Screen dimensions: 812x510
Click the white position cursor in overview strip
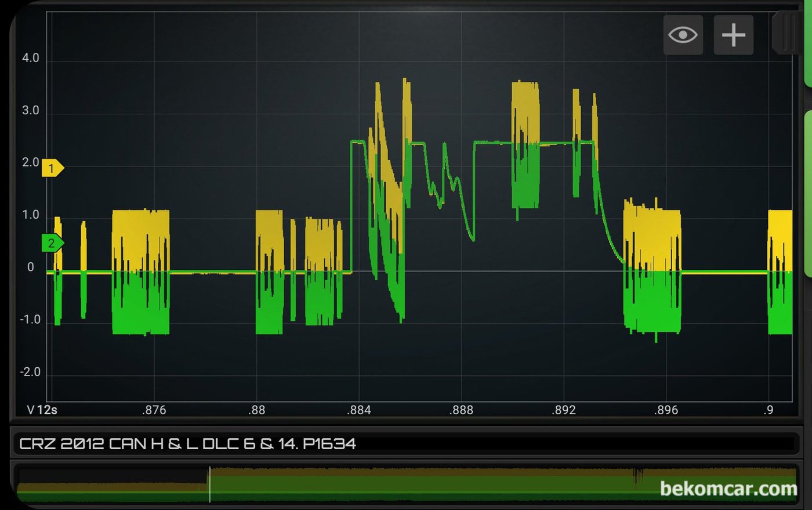click(209, 484)
